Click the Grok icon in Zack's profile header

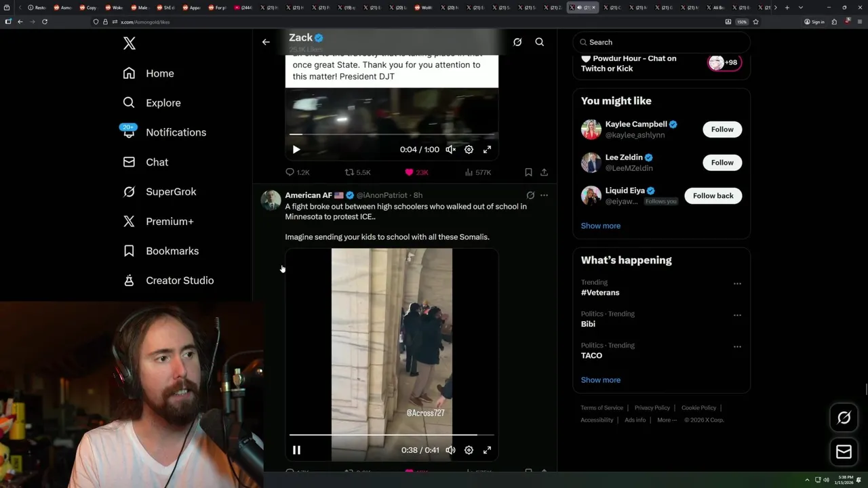click(x=517, y=42)
